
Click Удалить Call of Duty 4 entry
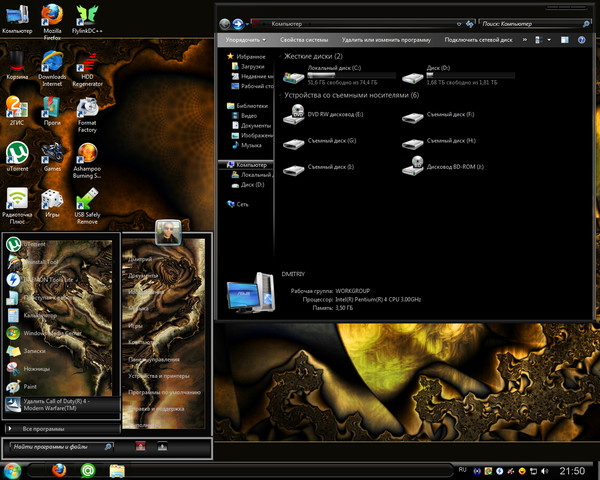[62, 405]
